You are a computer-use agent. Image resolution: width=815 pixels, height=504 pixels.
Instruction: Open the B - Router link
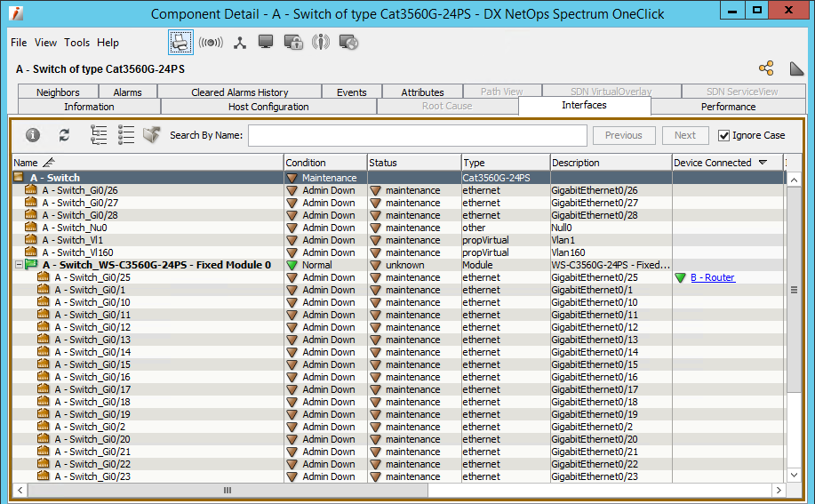coord(712,277)
